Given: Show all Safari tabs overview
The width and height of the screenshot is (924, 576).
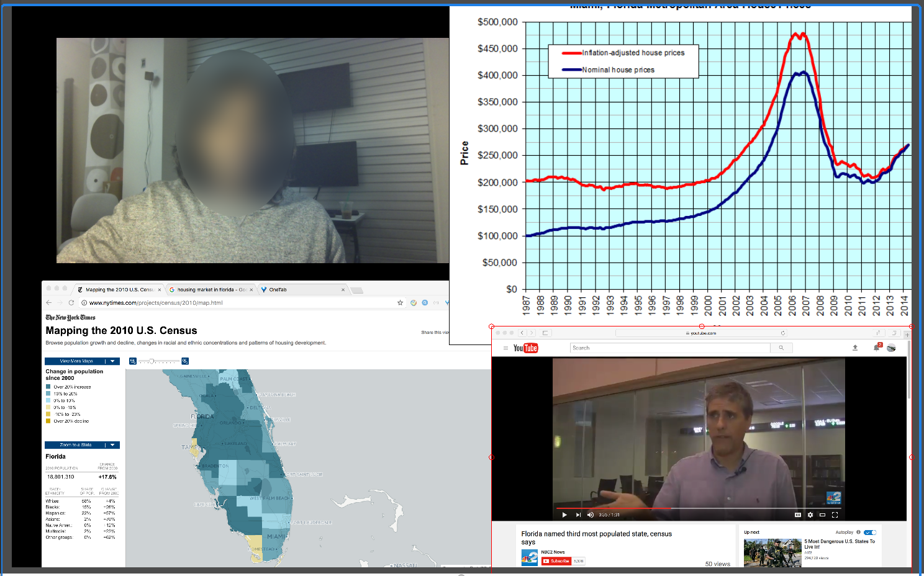Looking at the screenshot, I should pyautogui.click(x=895, y=333).
